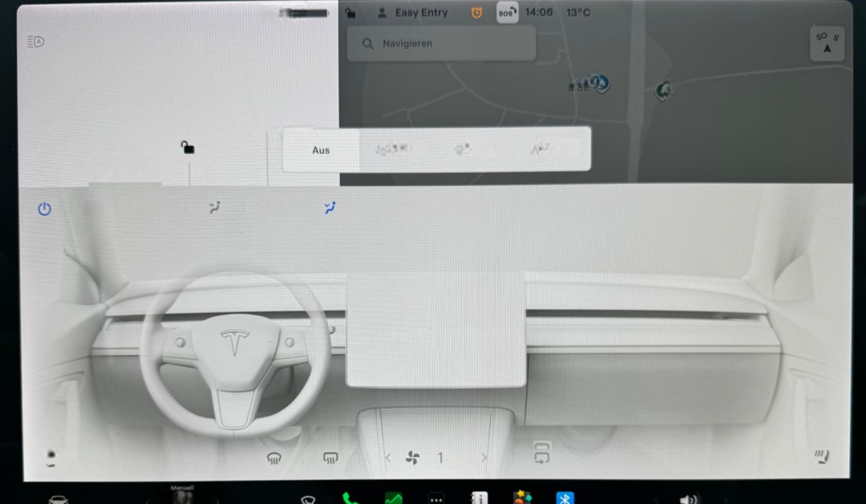Tap the 14:06 clock text

click(x=539, y=12)
